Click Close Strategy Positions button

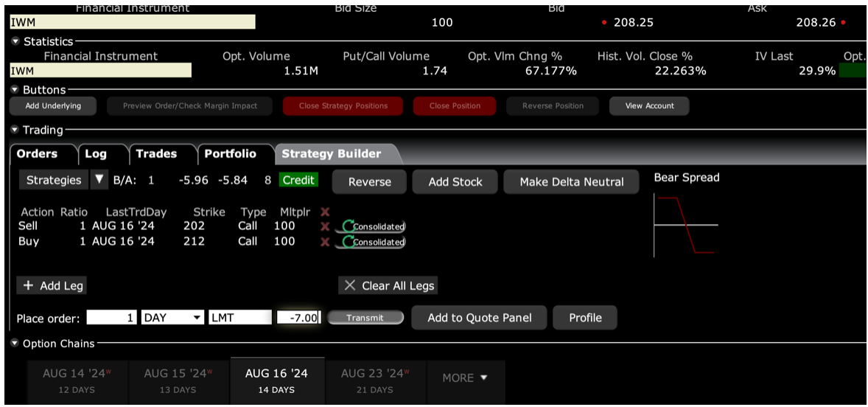point(343,105)
